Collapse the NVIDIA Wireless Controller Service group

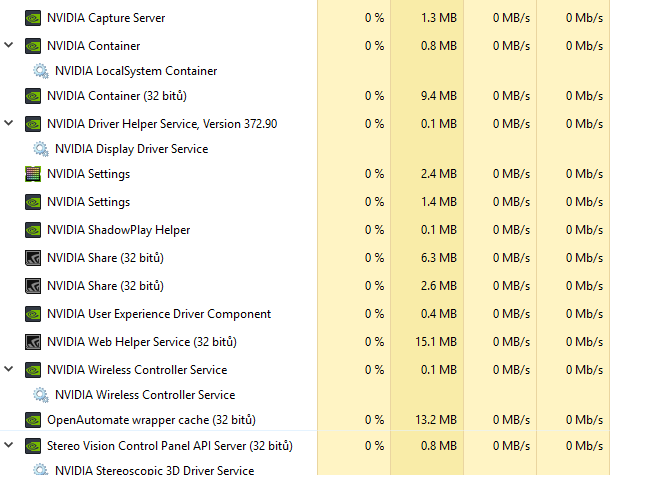click(x=9, y=370)
